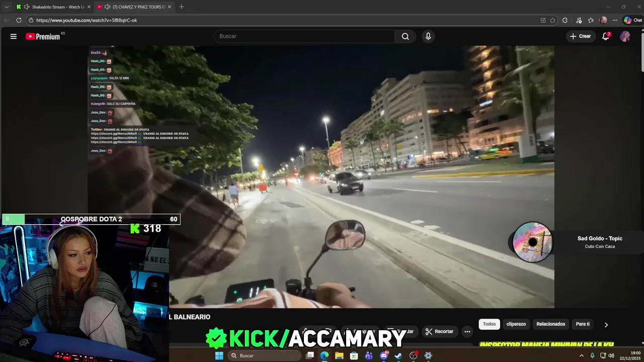The width and height of the screenshot is (644, 362).
Task: Open Task View on the taskbar
Action: (x=310, y=355)
